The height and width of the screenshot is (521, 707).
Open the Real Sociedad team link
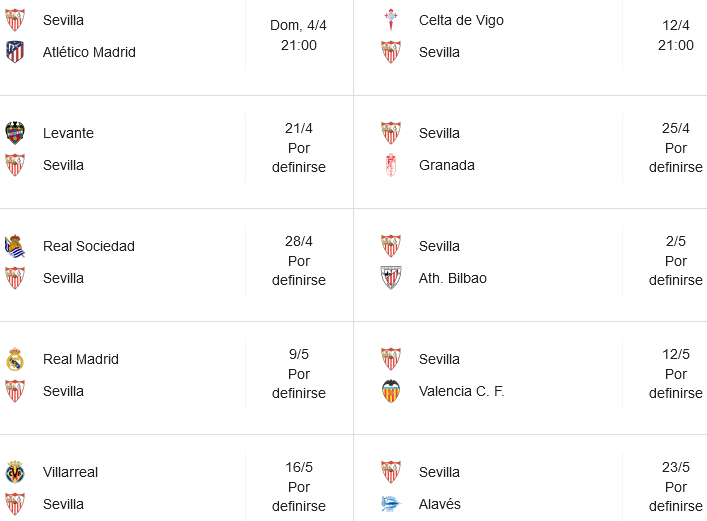tap(89, 246)
